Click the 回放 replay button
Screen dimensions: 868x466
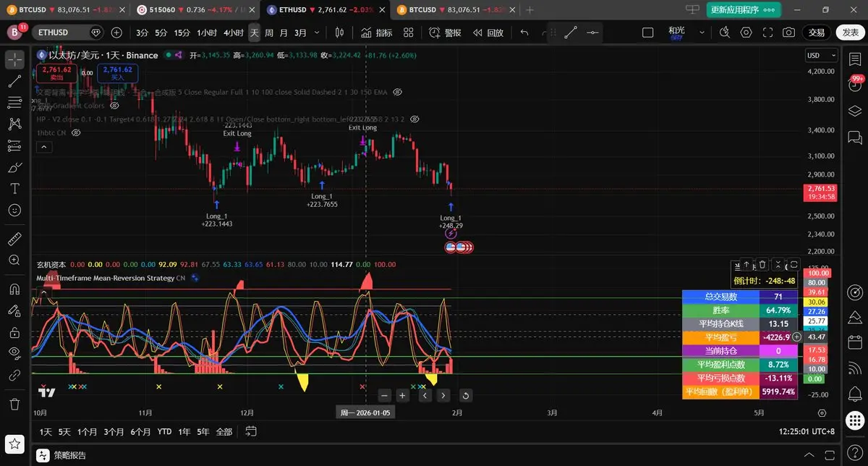tap(488, 33)
